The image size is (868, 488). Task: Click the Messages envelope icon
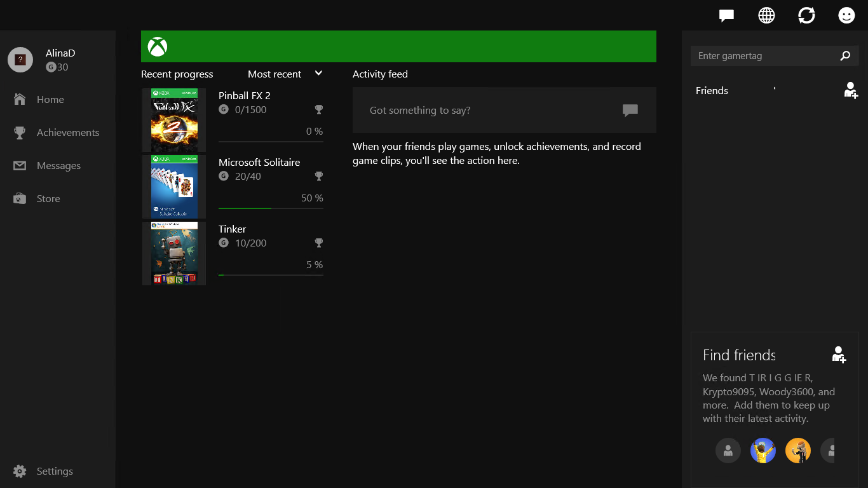[20, 165]
